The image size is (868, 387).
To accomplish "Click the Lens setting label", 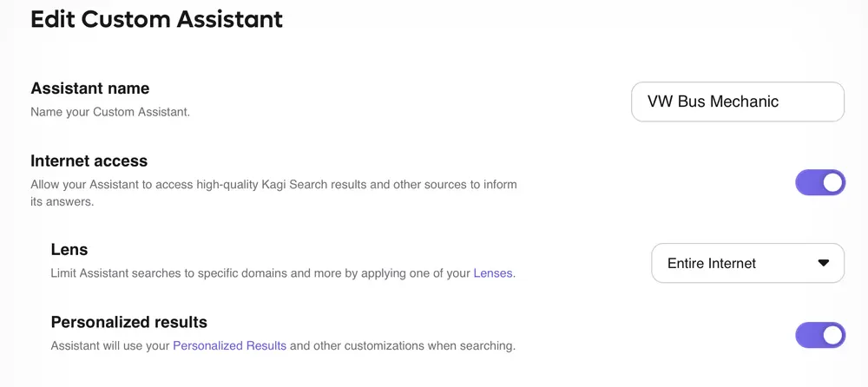I will [x=69, y=249].
